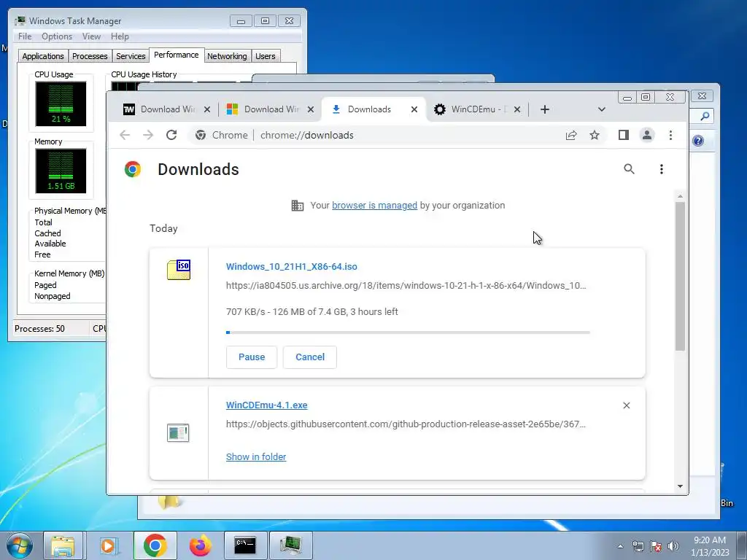Screen dimensions: 747x560
Task: Click the Processes: 50 status text
Action: pos(39,329)
